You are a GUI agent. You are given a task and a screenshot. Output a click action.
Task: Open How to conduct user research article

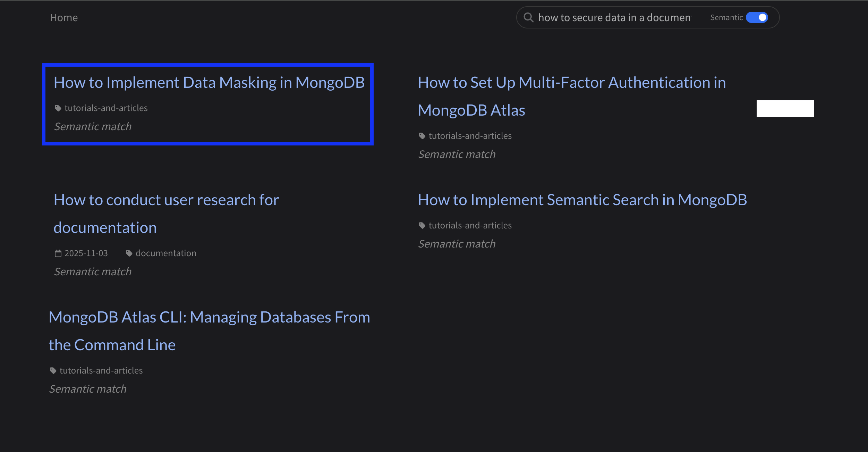(166, 214)
